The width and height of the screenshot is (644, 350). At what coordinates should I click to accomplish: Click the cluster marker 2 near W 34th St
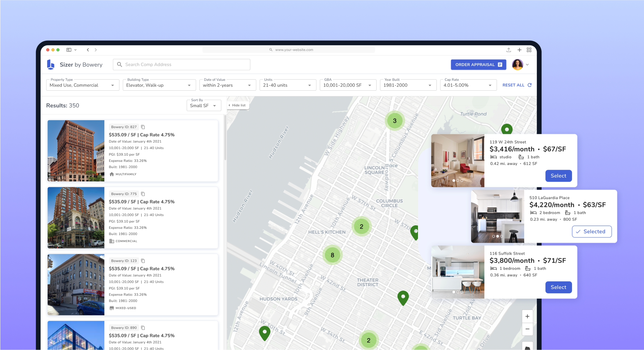(368, 340)
